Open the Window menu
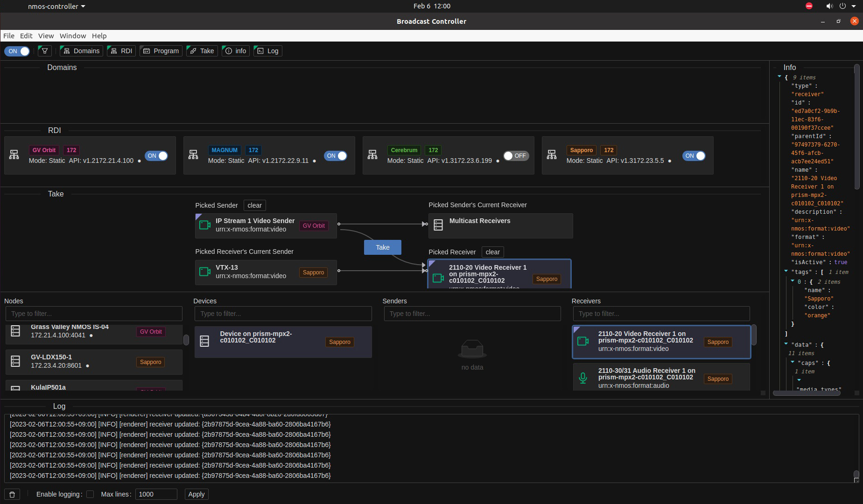This screenshot has width=863, height=504. click(73, 36)
